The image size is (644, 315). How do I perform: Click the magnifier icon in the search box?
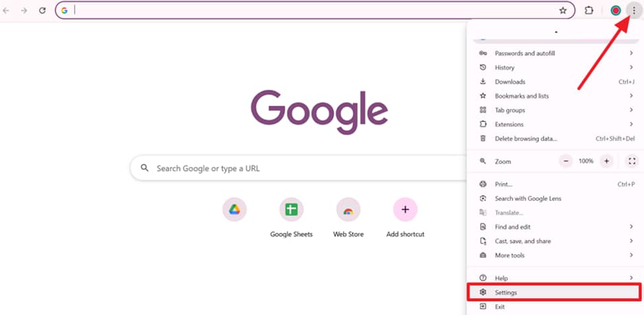[144, 168]
